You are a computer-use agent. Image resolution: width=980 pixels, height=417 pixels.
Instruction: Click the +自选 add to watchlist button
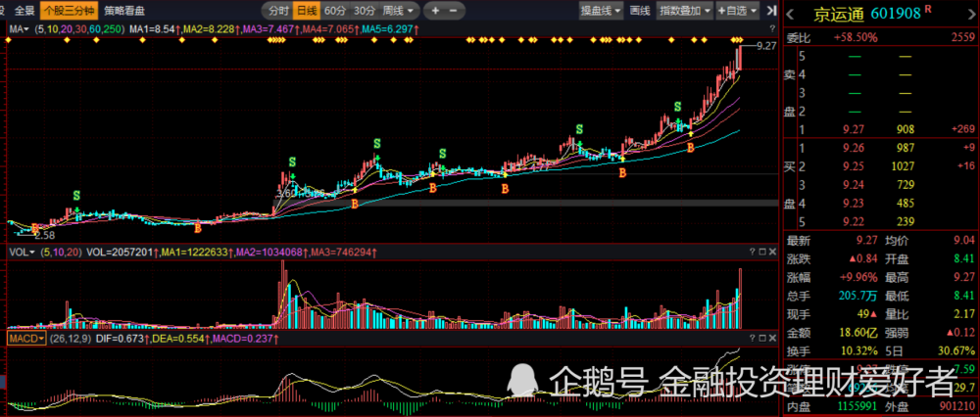[x=736, y=11]
